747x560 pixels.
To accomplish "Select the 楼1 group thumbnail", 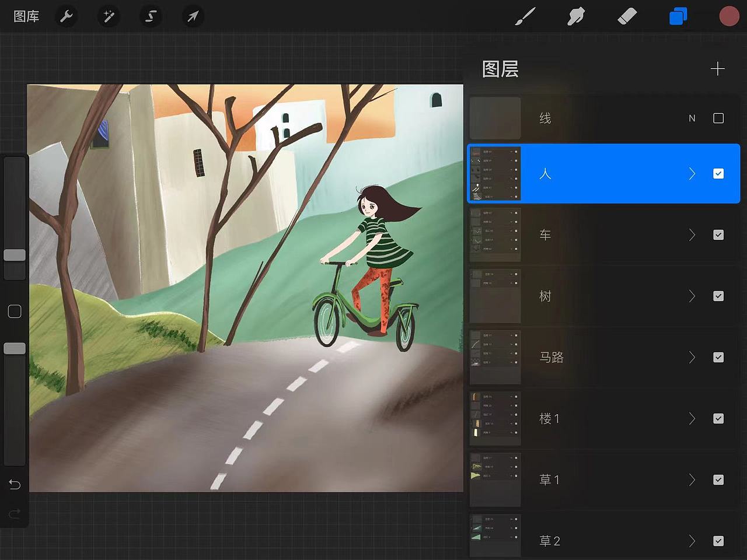I will (x=495, y=419).
